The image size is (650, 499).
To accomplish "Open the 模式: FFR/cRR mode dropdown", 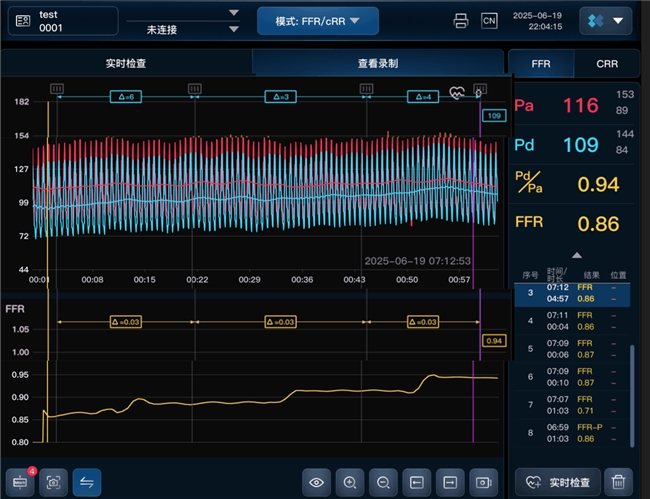I will [317, 21].
